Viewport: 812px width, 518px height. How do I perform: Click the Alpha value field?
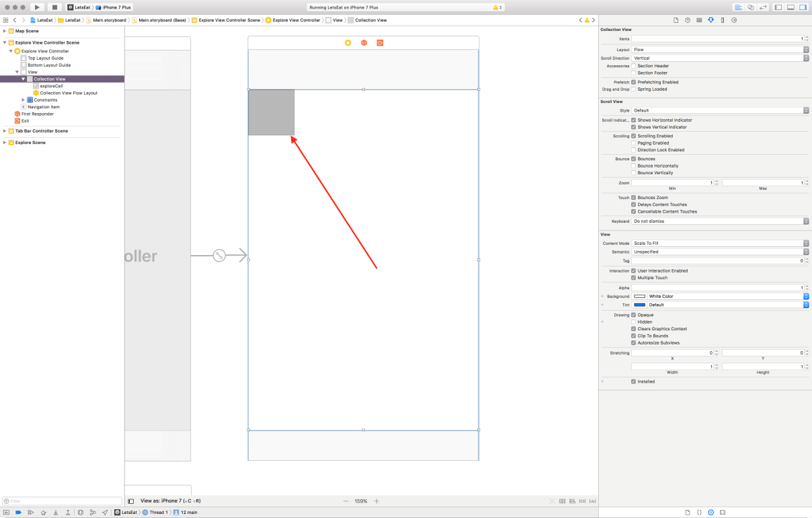coord(717,288)
